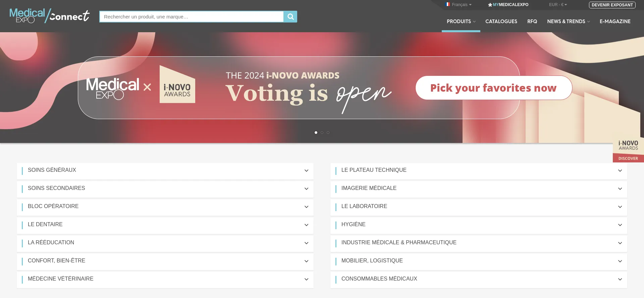Open the MYMEDICALEXPO account link
This screenshot has width=644, height=298.
pyautogui.click(x=508, y=5)
